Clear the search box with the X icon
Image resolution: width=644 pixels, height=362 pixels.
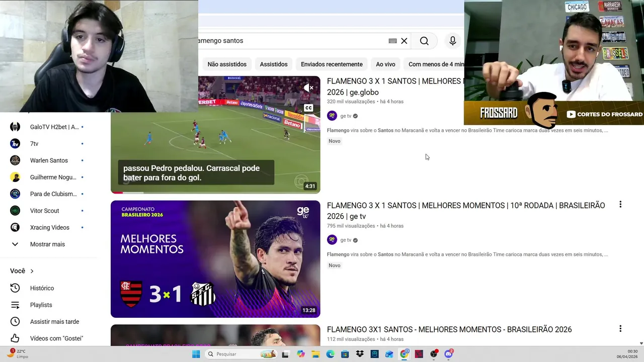[404, 41]
